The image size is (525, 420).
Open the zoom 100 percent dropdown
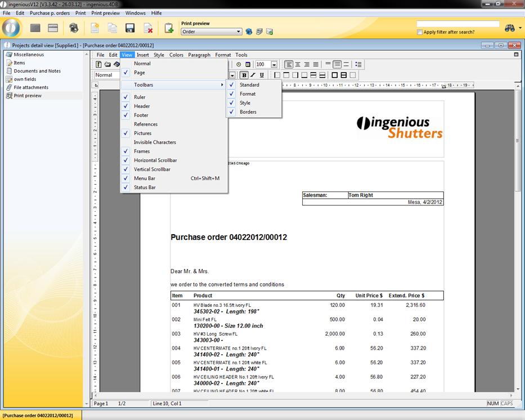point(274,65)
